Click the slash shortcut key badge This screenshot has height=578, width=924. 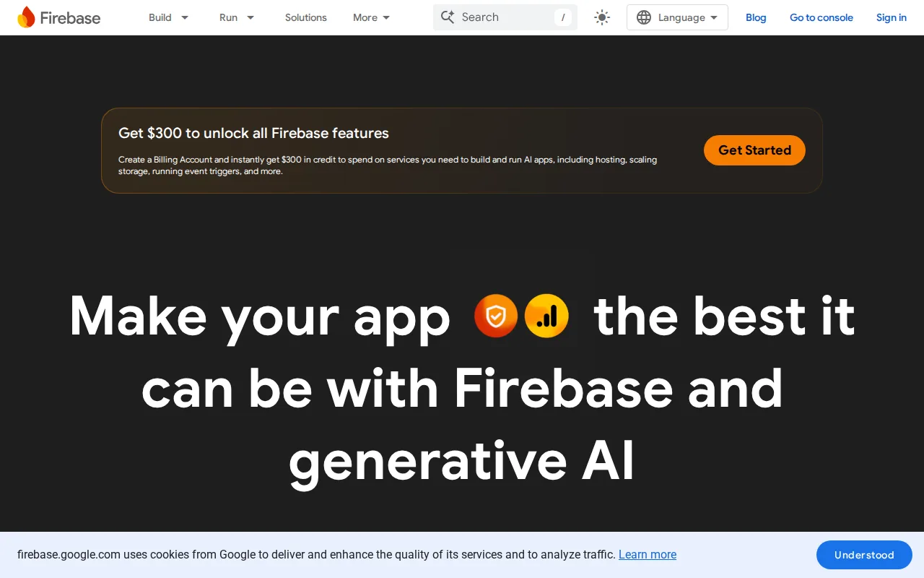tap(563, 17)
